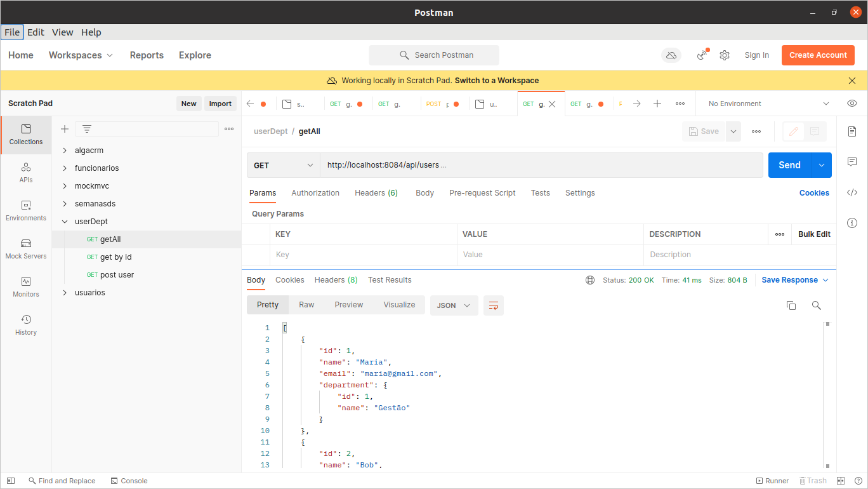868x489 pixels.
Task: Click the Import button
Action: [x=220, y=104]
